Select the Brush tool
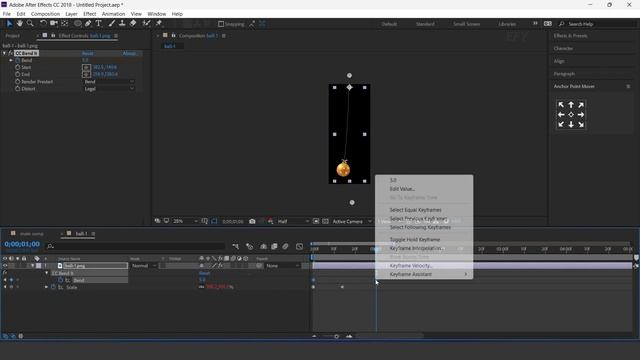The image size is (640, 360). [x=112, y=24]
